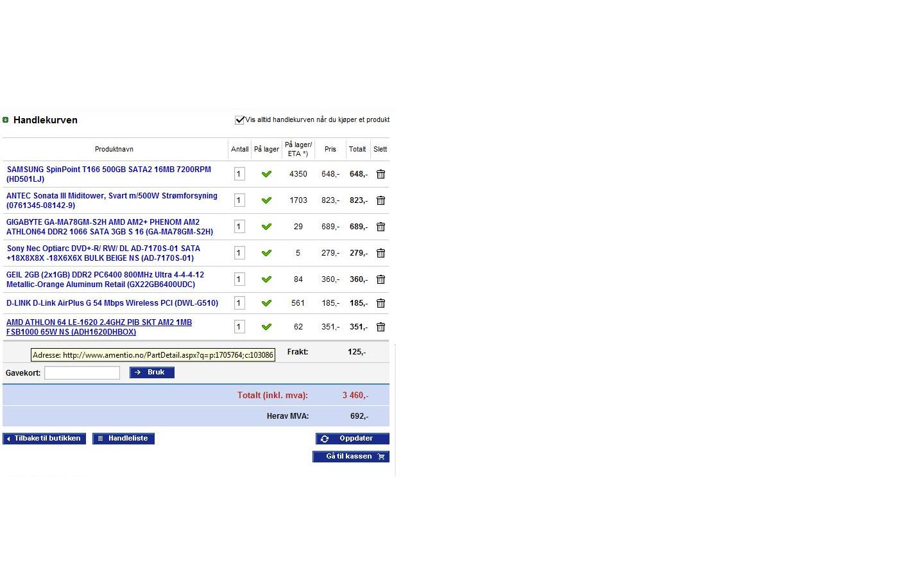Select stock count 1703 for ANTEC row
The width and height of the screenshot is (924, 578).
click(298, 200)
